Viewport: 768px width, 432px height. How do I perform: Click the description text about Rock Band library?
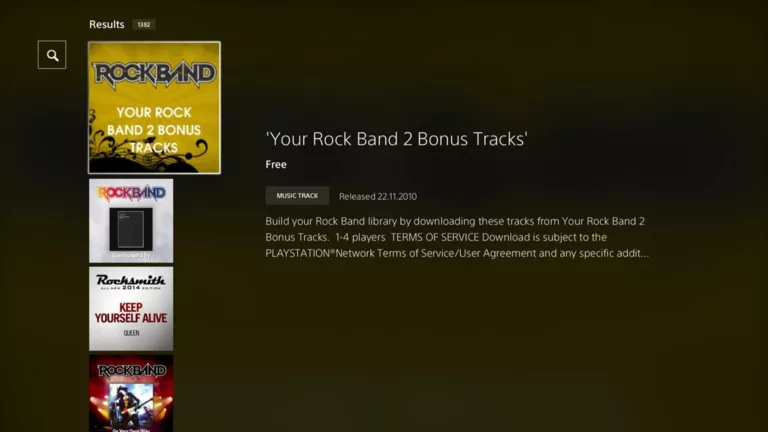point(457,237)
